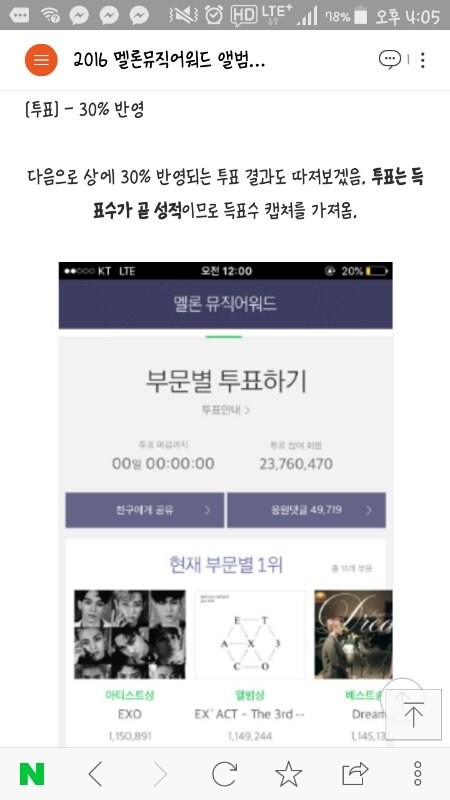Open the EX'ACT album cover thumbnail
The height and width of the screenshot is (800, 450).
250,634
